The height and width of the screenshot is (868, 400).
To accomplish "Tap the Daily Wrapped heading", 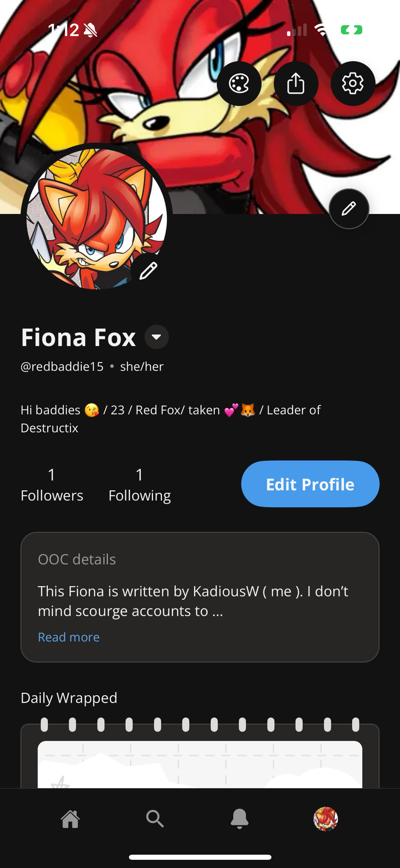I will click(69, 698).
